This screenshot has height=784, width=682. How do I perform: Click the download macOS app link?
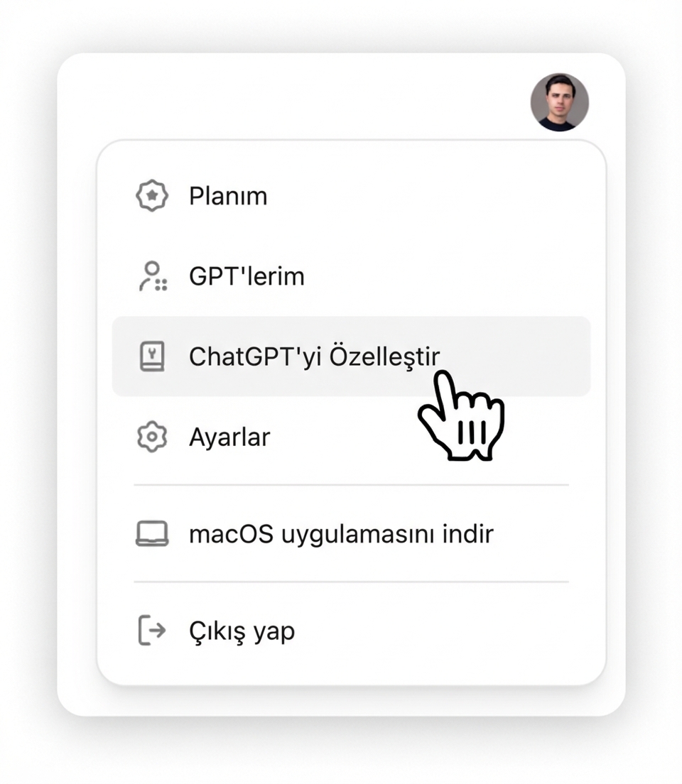[340, 533]
